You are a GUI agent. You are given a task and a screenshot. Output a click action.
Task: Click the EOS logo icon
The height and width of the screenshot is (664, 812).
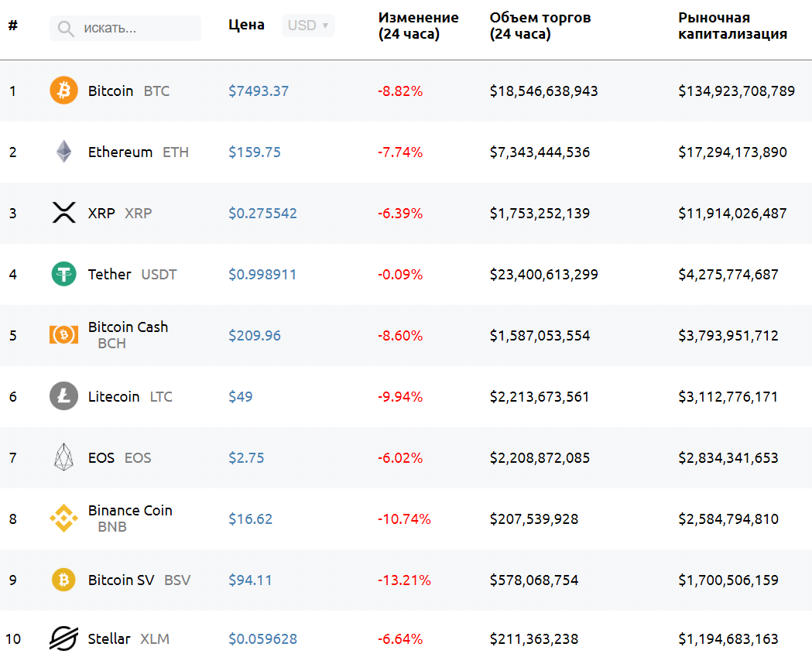pyautogui.click(x=63, y=457)
